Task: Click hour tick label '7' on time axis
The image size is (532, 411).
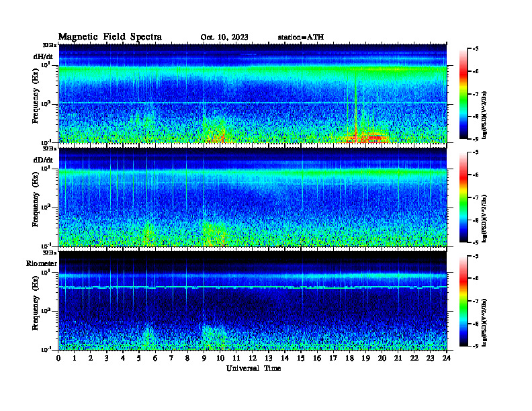Action: tap(171, 358)
